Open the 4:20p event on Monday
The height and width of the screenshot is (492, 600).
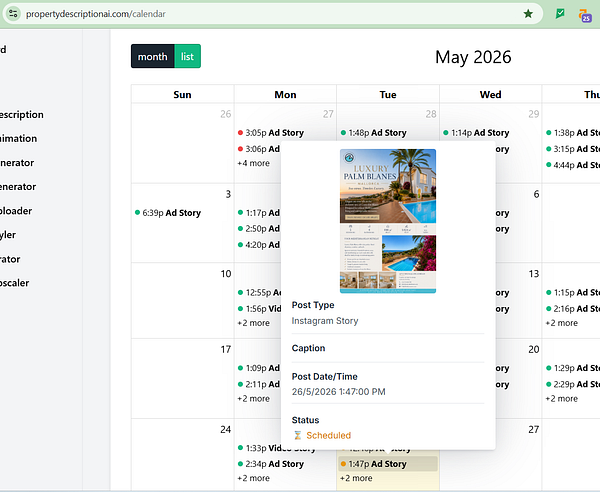(259, 245)
